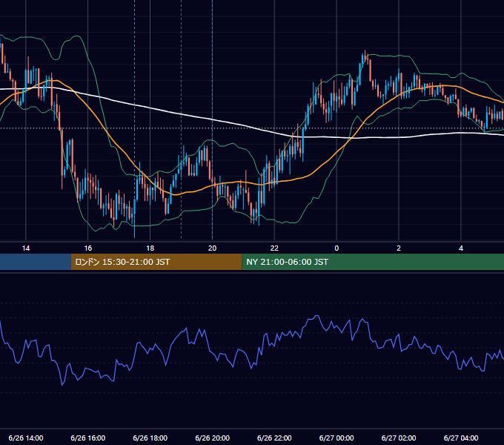Click the 6/27 02:00 date label
The height and width of the screenshot is (445, 504).
399,438
